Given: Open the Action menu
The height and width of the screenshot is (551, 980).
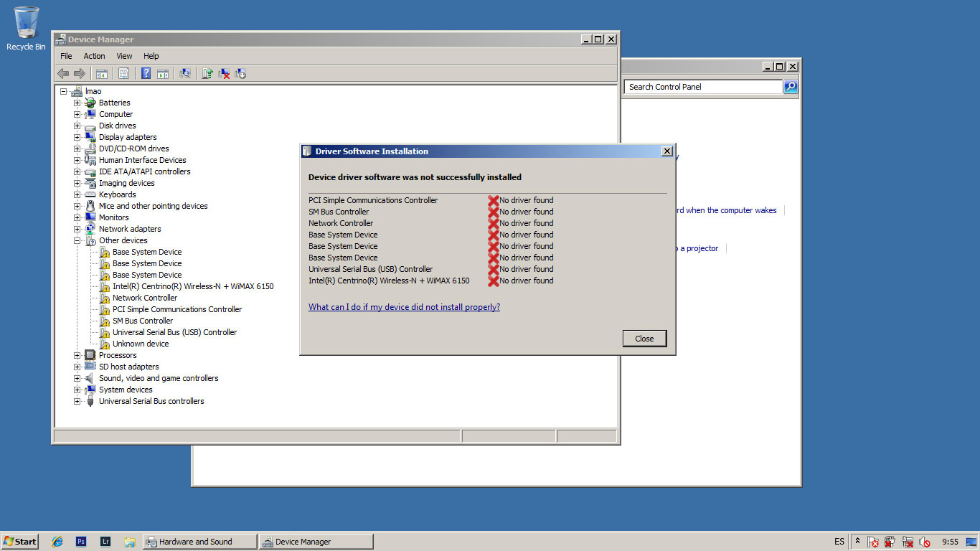Looking at the screenshot, I should [x=94, y=56].
